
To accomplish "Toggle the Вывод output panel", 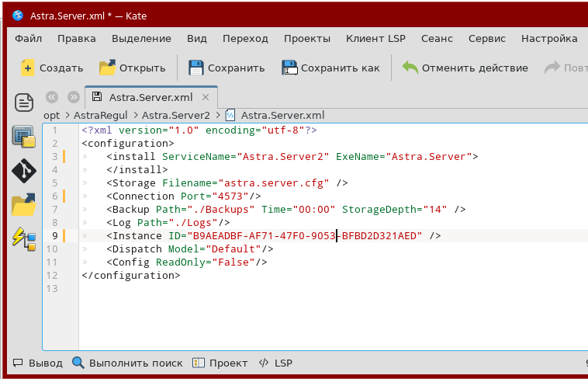I will [x=37, y=363].
